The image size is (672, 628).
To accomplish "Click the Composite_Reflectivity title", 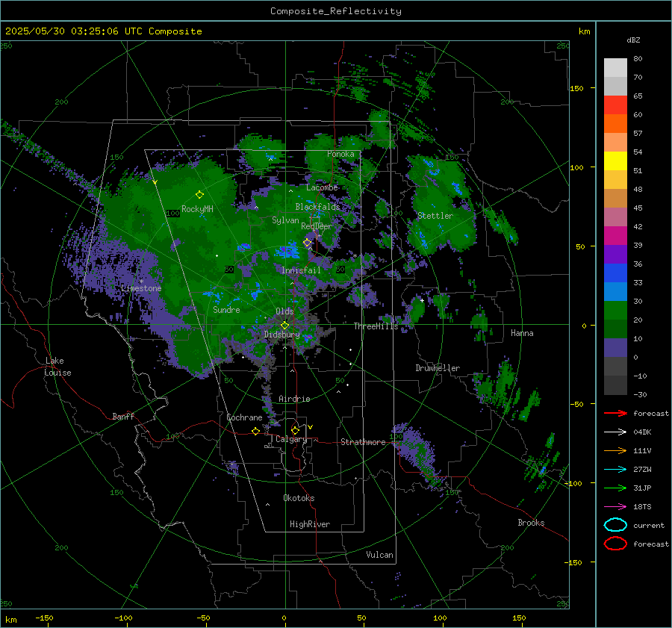I will tap(336, 11).
